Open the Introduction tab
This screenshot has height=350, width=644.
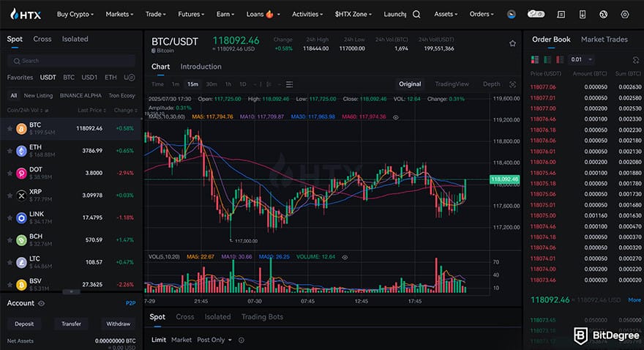201,67
